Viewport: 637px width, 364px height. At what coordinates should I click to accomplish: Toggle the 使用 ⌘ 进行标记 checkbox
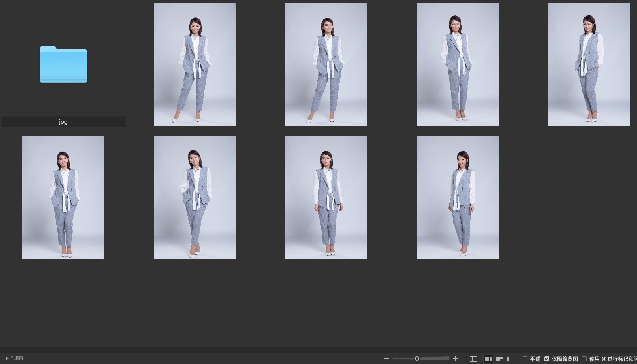click(x=584, y=359)
